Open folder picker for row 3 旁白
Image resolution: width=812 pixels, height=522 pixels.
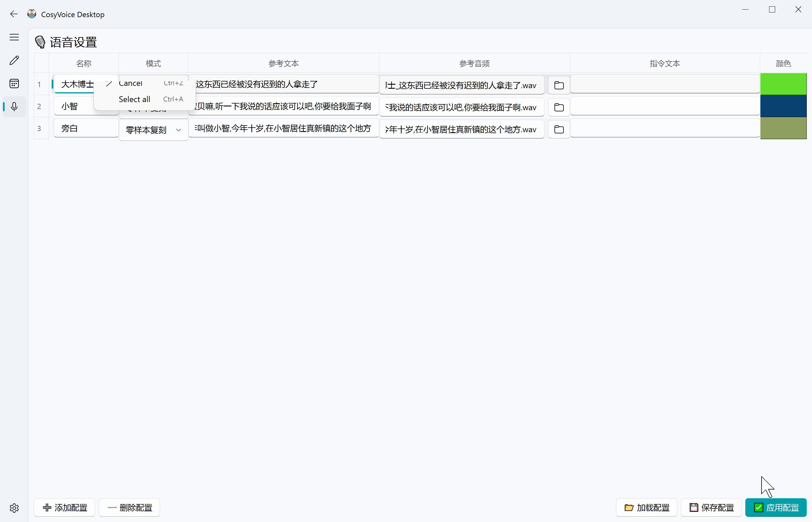coord(559,129)
